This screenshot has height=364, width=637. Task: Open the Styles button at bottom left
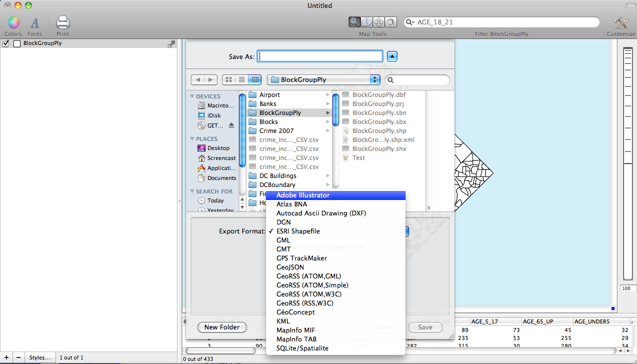39,357
